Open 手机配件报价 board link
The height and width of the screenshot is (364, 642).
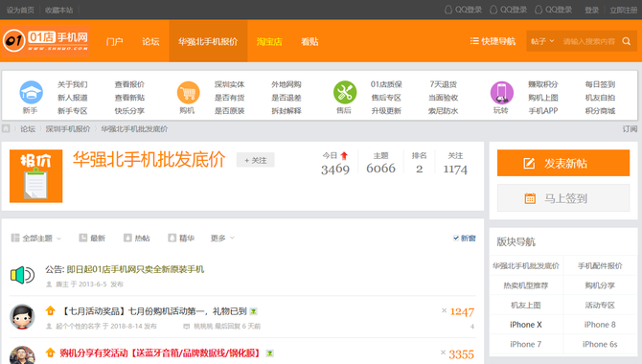click(x=600, y=265)
